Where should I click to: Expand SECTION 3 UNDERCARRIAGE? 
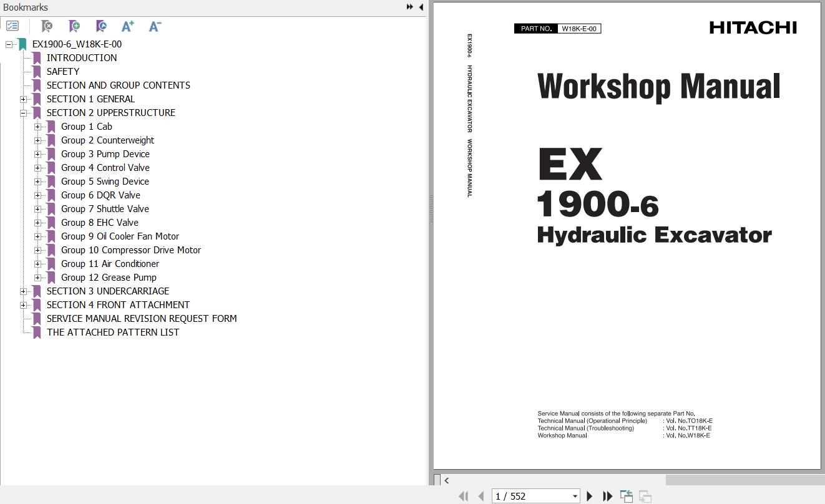(23, 291)
